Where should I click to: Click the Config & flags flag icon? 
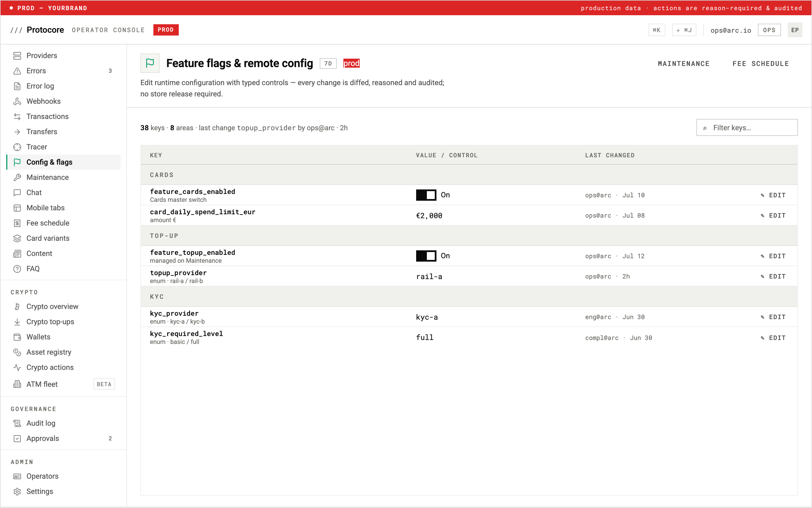pyautogui.click(x=17, y=162)
